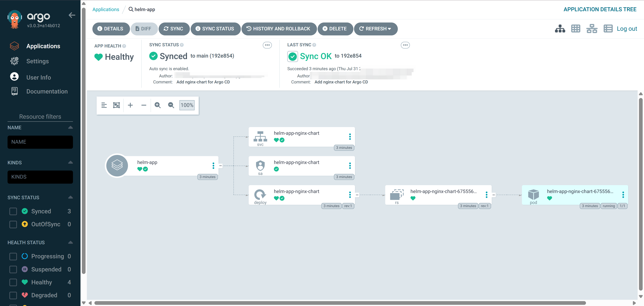This screenshot has height=306, width=644.
Task: Open the deploy node kebab menu
Action: (350, 195)
